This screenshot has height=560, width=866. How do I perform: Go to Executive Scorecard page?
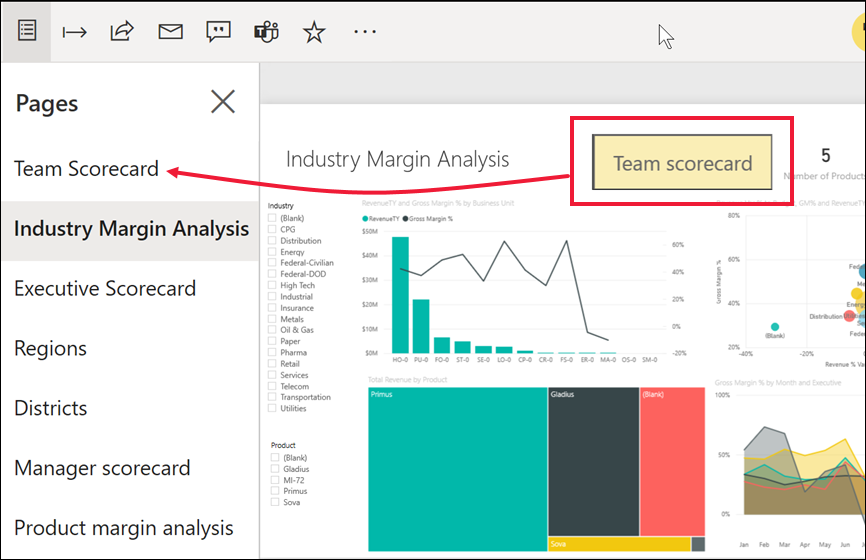coord(105,288)
